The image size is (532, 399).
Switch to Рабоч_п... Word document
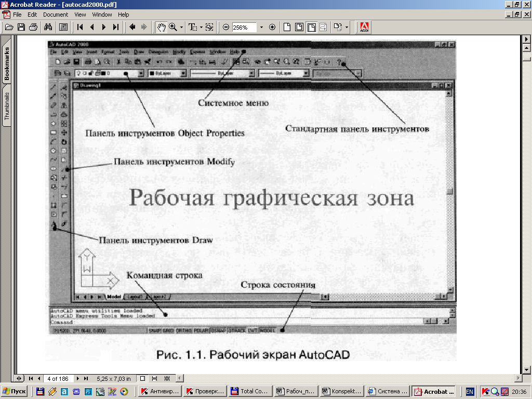296,392
